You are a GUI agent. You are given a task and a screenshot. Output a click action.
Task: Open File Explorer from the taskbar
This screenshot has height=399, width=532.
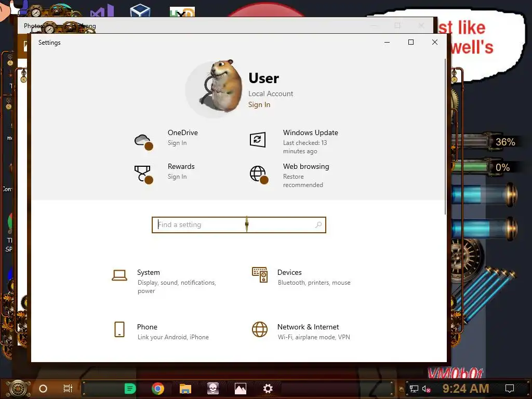pos(185,389)
